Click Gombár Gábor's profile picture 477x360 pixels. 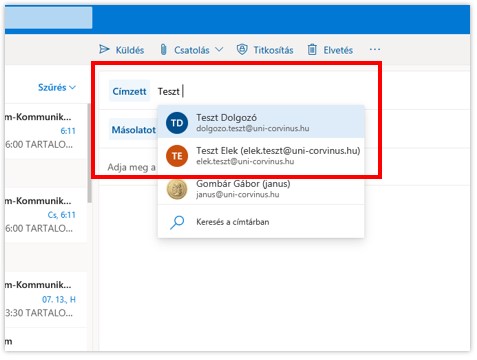click(x=177, y=189)
